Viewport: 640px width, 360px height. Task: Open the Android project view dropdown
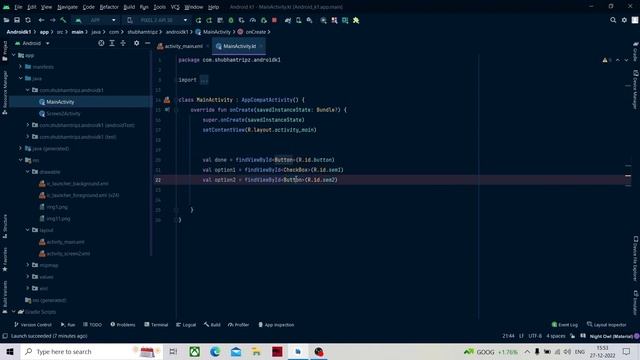32,43
